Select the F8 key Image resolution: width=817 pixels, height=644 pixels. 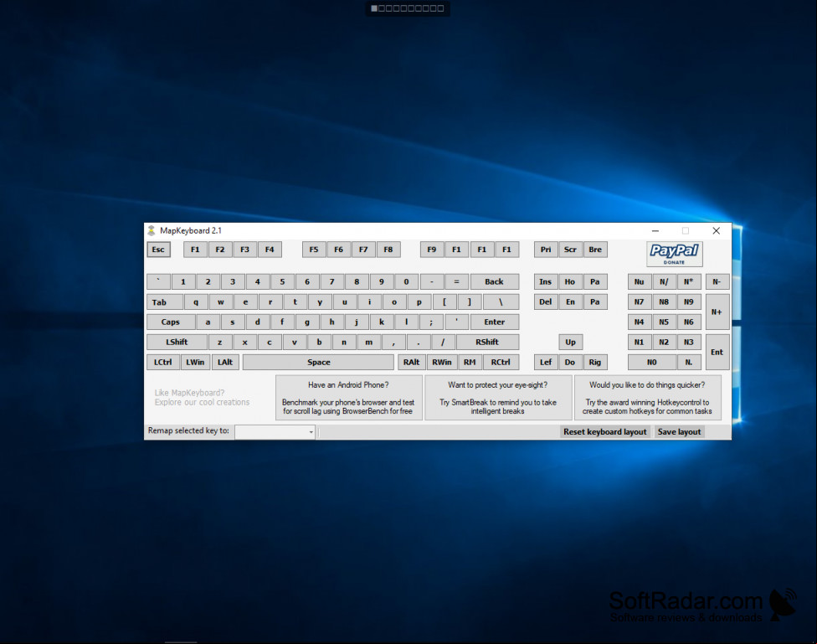(388, 250)
